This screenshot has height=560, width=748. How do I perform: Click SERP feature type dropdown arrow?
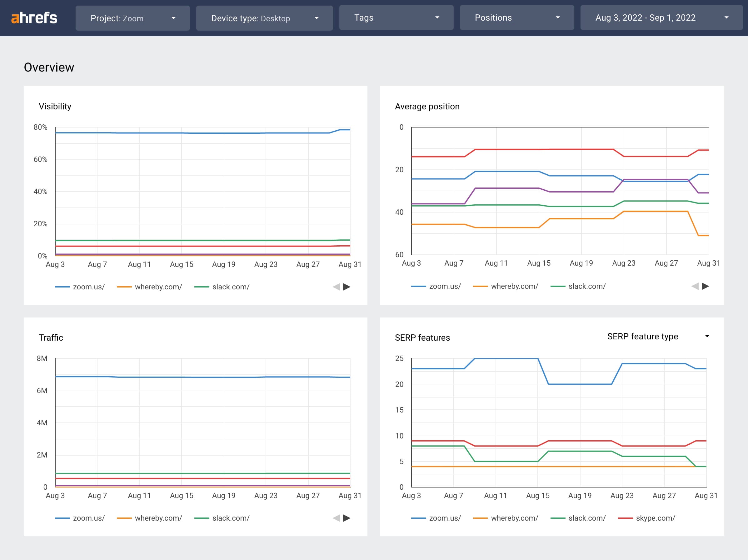click(x=707, y=336)
